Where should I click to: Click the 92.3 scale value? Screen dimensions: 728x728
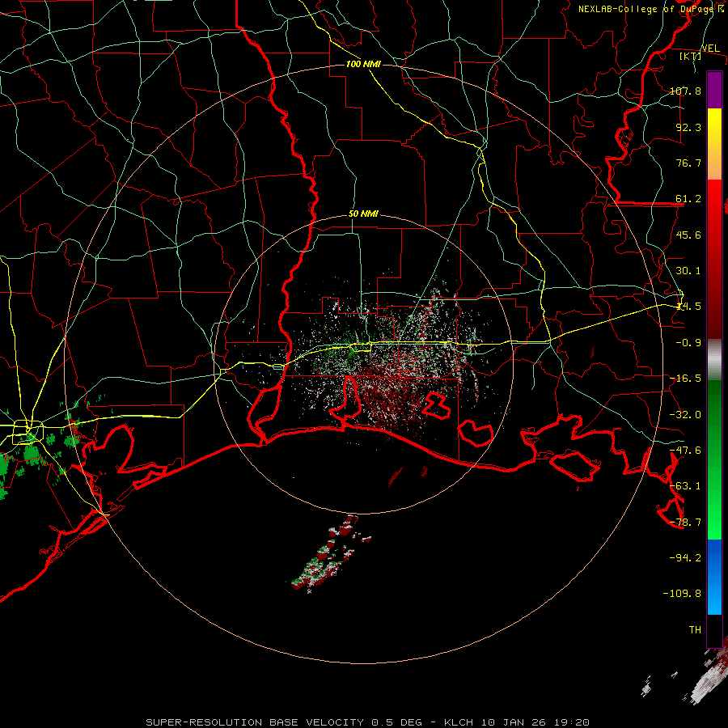688,127
